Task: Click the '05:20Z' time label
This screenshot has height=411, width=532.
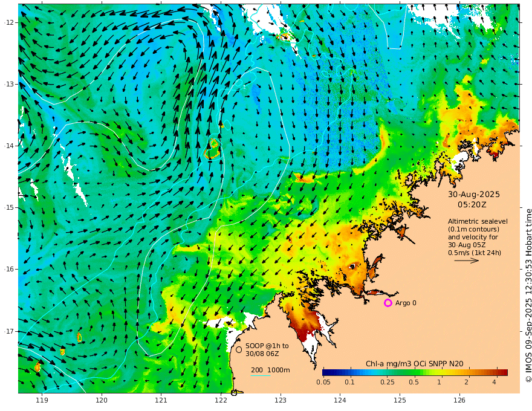Action: point(472,205)
